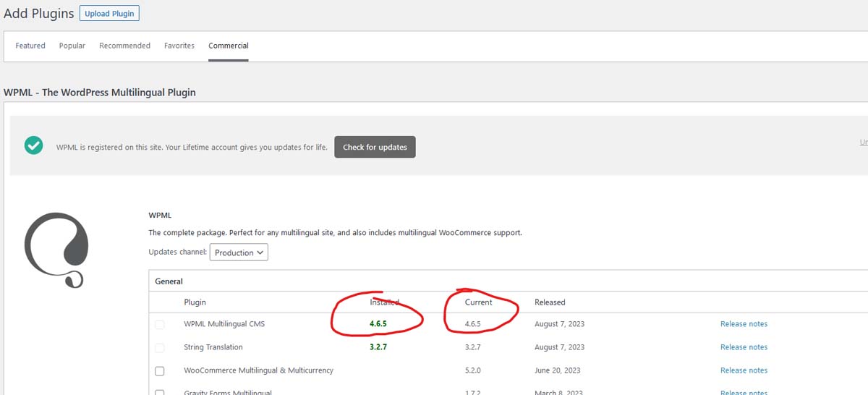Viewport: 868px width, 395px height.
Task: Click installed version 3.2.7
Action: coord(379,347)
